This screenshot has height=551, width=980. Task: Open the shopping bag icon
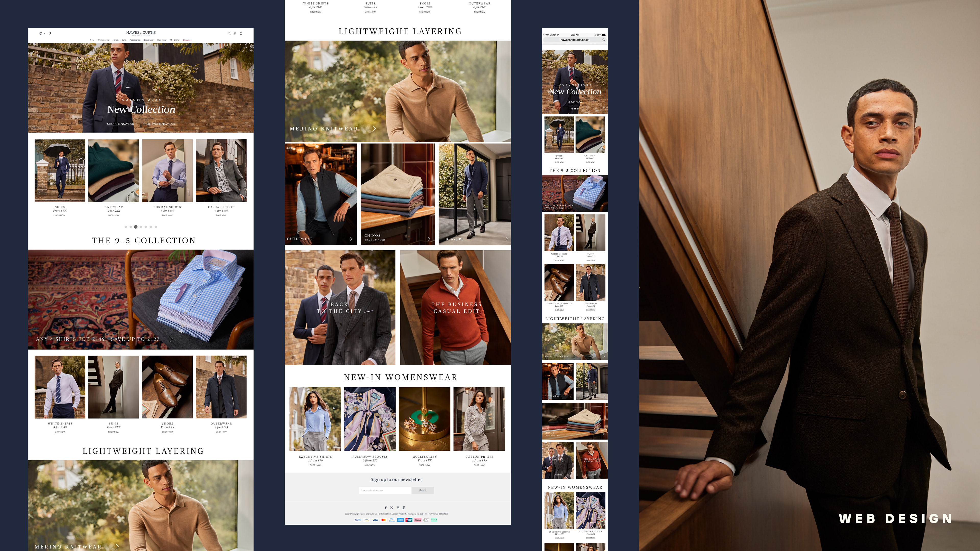pos(241,33)
